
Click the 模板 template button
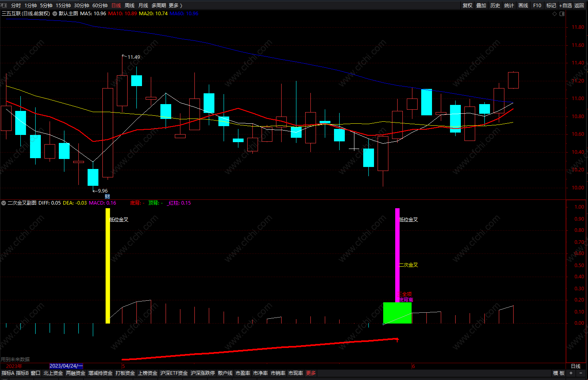(559, 373)
